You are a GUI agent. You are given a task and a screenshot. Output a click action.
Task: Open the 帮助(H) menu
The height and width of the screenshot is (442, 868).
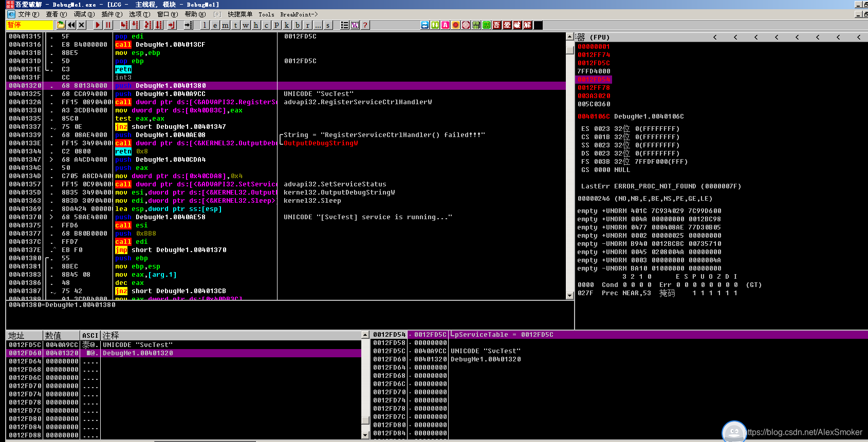(x=195, y=14)
